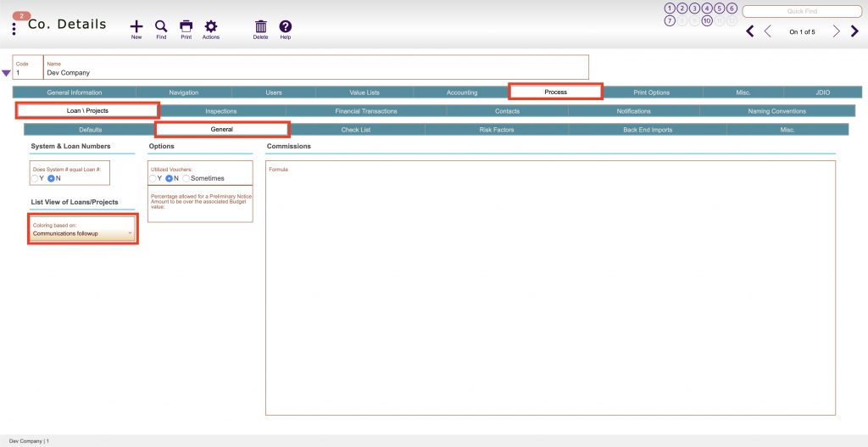Open Naming Conventions sub-tab
The width and height of the screenshot is (868, 447).
click(777, 111)
